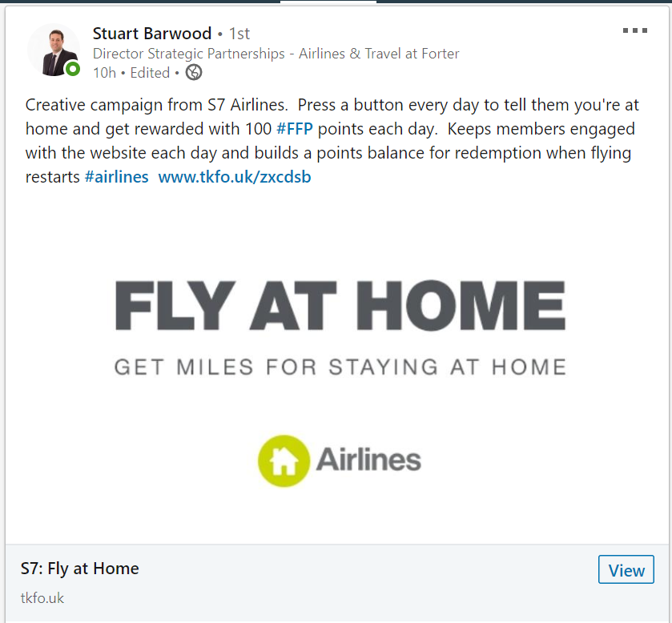672x623 pixels.
Task: Click the 1st degree connection label
Action: pyautogui.click(x=239, y=34)
